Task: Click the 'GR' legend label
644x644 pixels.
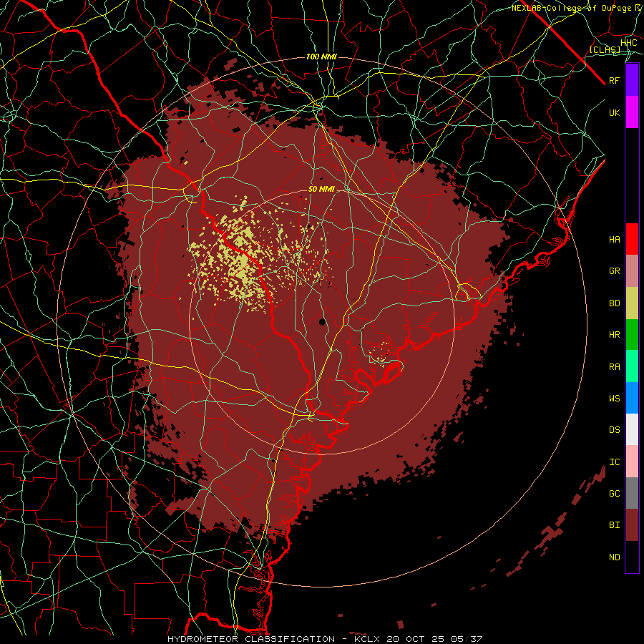Action: tap(614, 271)
